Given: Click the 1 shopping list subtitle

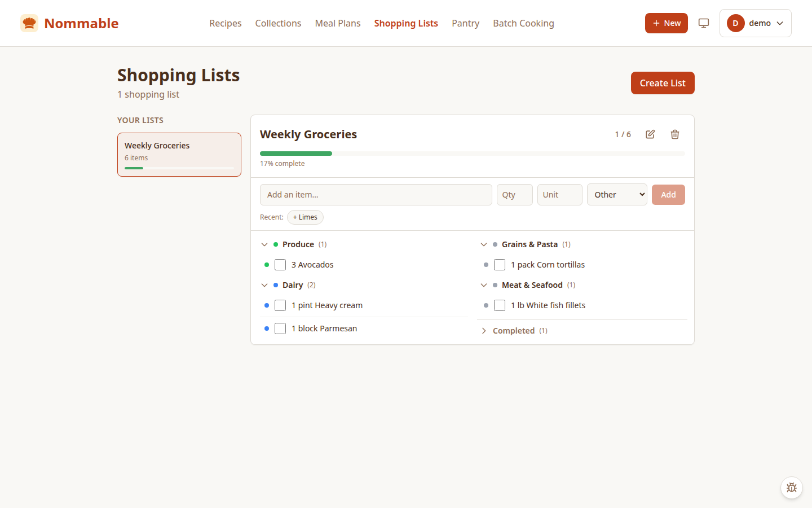Looking at the screenshot, I should (148, 94).
